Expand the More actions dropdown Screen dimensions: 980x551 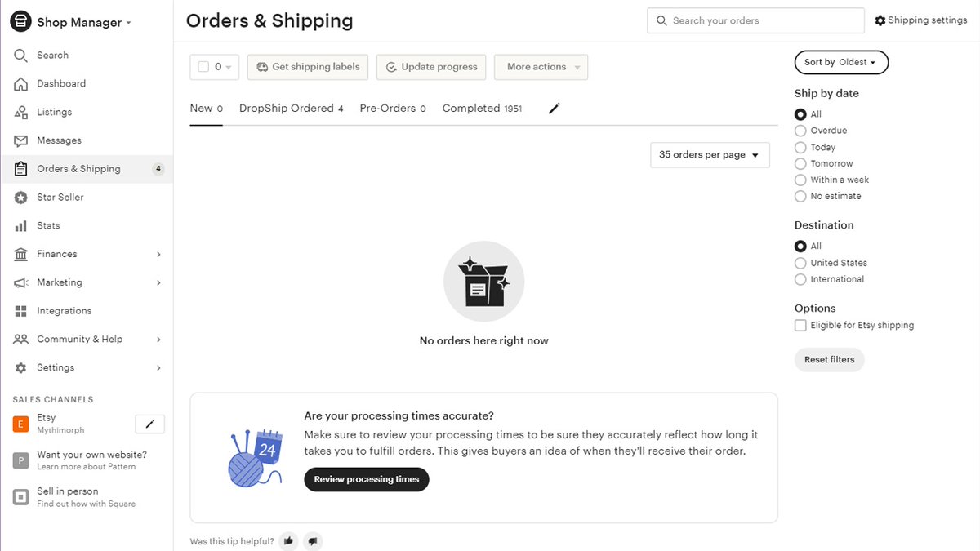pos(541,67)
